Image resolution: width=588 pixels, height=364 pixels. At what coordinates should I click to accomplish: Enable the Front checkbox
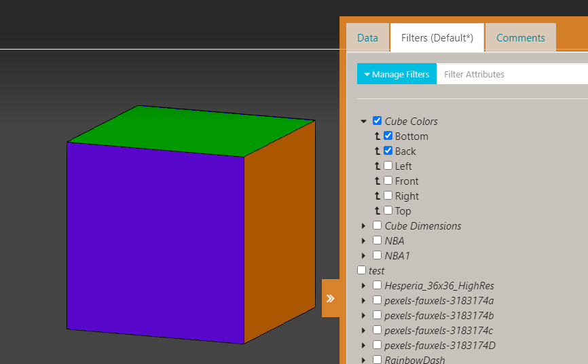[x=388, y=181]
